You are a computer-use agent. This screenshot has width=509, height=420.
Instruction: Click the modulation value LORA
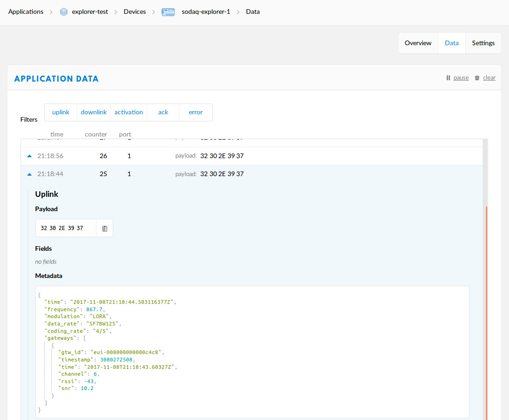[99, 317]
